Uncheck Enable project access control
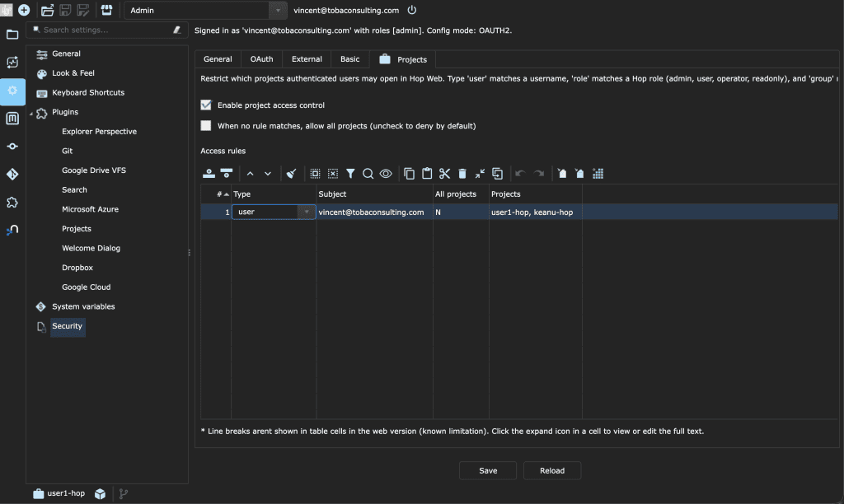Viewport: 844px width, 504px height. 205,105
